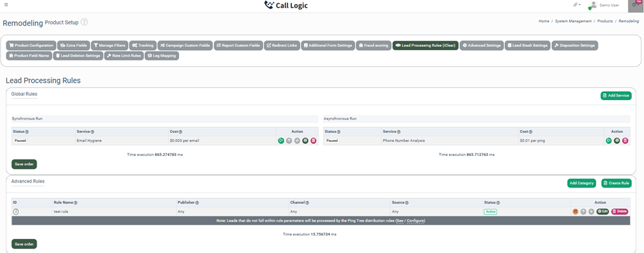Move Email Hygiene service down

tap(297, 140)
